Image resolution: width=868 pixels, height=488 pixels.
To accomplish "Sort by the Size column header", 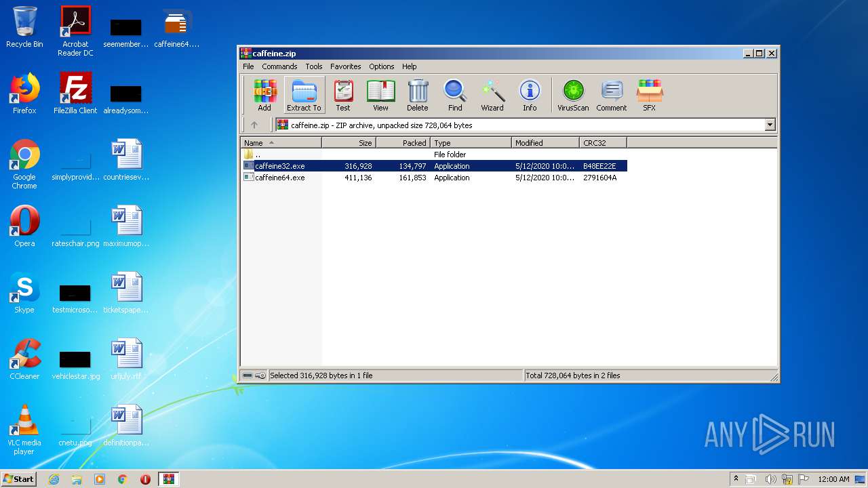I will click(349, 142).
